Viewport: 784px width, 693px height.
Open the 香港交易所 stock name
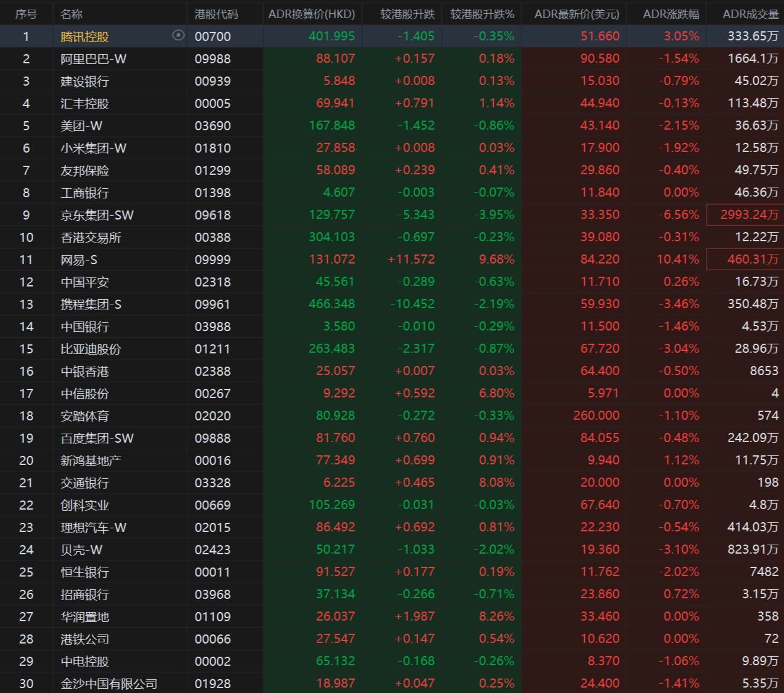tap(91, 238)
